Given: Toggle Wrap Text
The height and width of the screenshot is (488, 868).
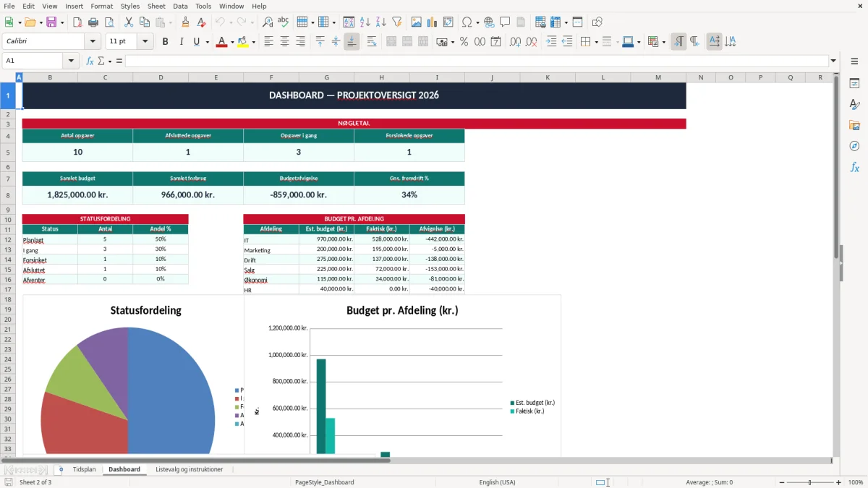Looking at the screenshot, I should click(372, 42).
